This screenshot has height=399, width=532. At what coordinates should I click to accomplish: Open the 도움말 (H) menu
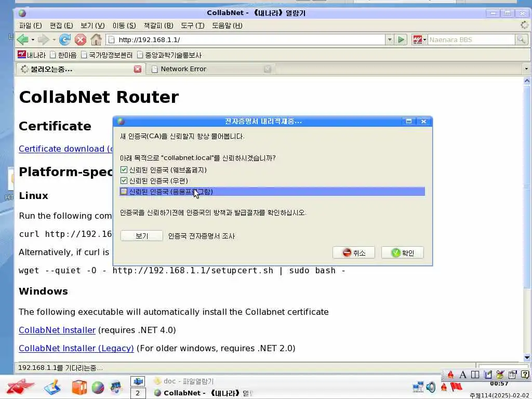(x=227, y=25)
